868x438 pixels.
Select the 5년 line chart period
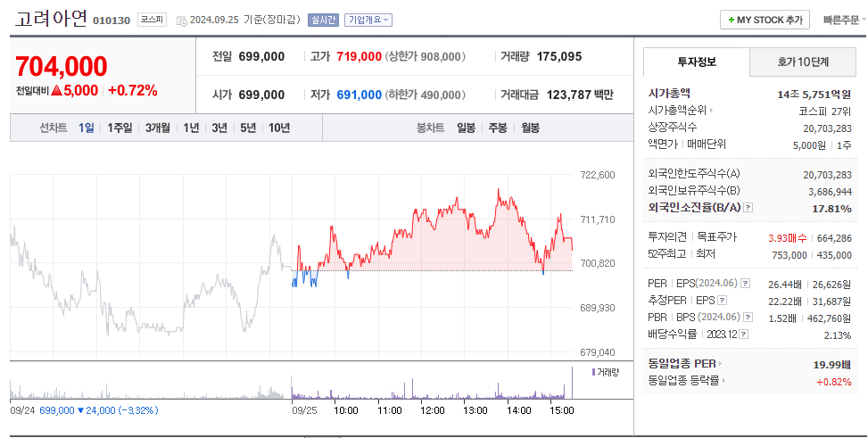coord(248,128)
